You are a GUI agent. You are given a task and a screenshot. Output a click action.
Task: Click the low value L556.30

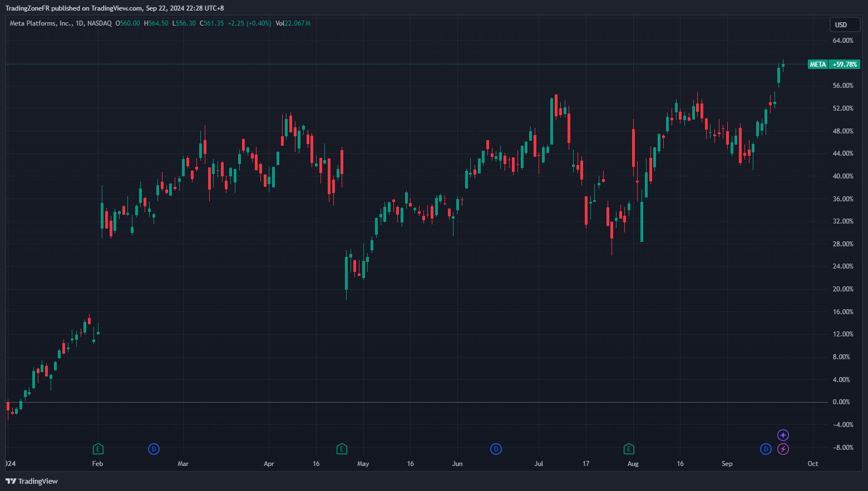pyautogui.click(x=184, y=23)
